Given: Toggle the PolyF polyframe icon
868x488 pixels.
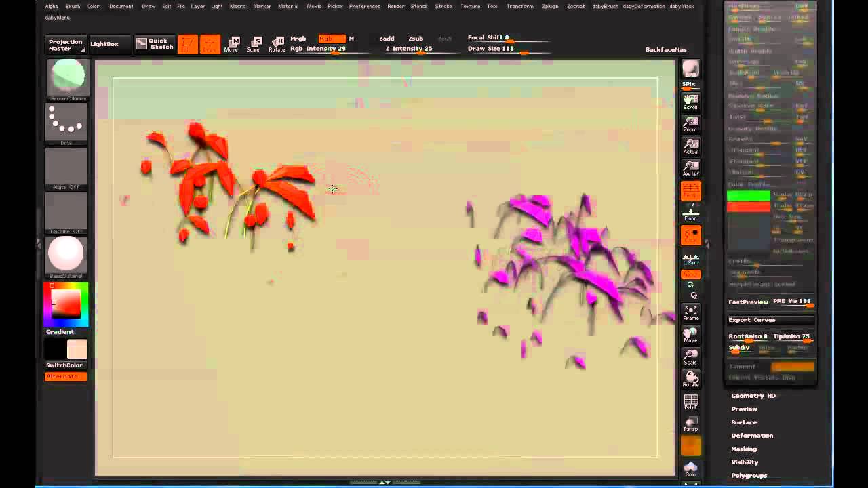Looking at the screenshot, I should tap(690, 402).
